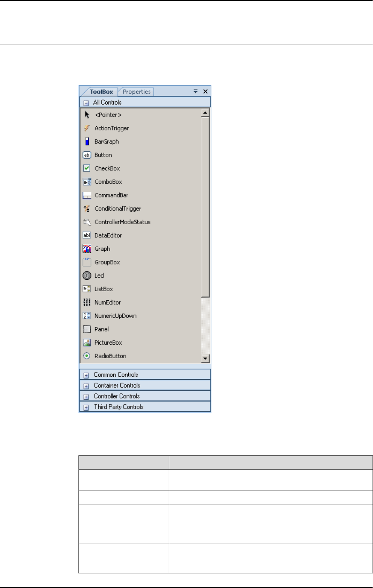Click the 'ConditionalTrigger' label
The height and width of the screenshot is (588, 373).
pos(118,209)
